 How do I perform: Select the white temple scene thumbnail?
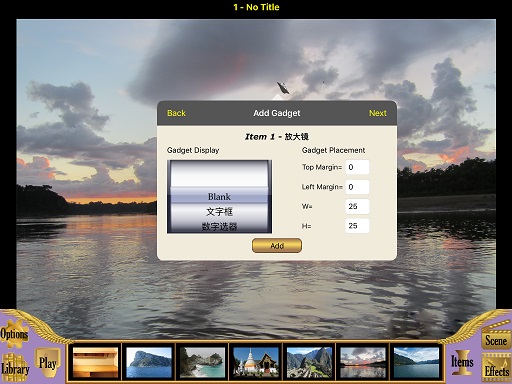256,362
